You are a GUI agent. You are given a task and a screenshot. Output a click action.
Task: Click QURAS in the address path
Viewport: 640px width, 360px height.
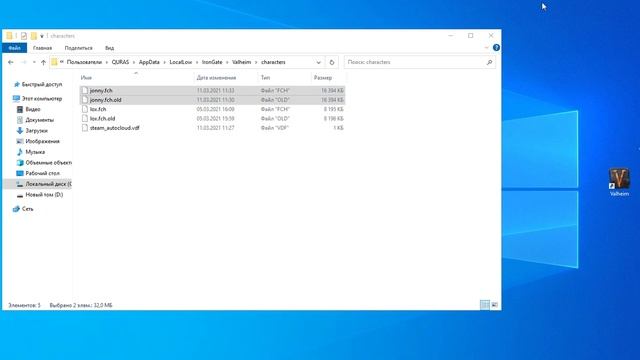coord(120,62)
